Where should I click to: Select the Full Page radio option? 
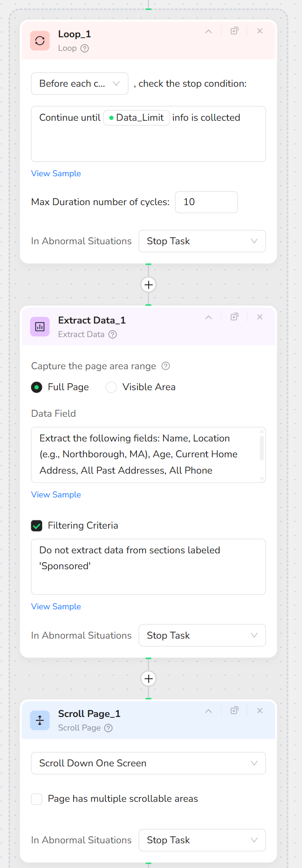pyautogui.click(x=37, y=387)
